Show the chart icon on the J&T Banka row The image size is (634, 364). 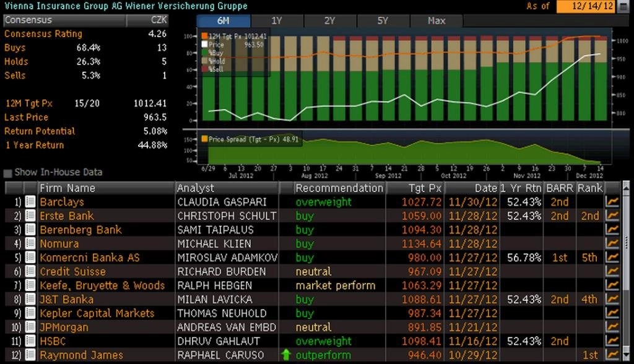(x=612, y=299)
